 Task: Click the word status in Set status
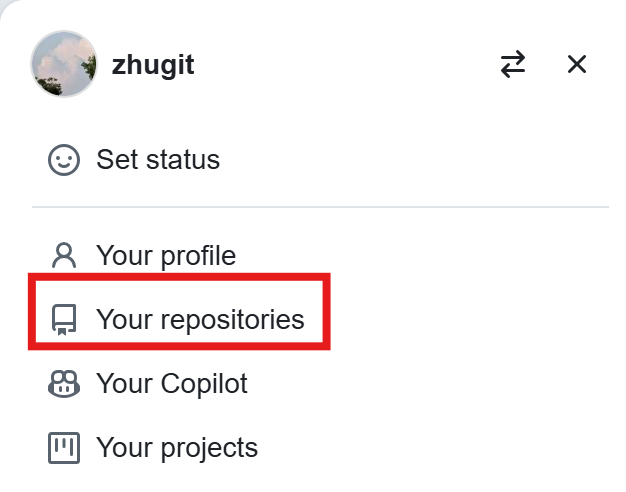[x=183, y=160]
